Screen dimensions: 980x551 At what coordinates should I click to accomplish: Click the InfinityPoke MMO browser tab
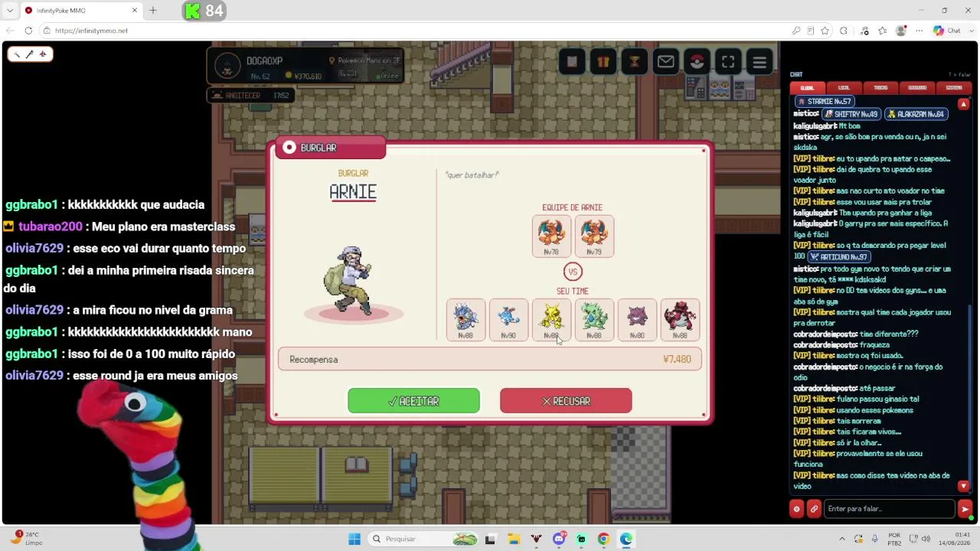(80, 11)
